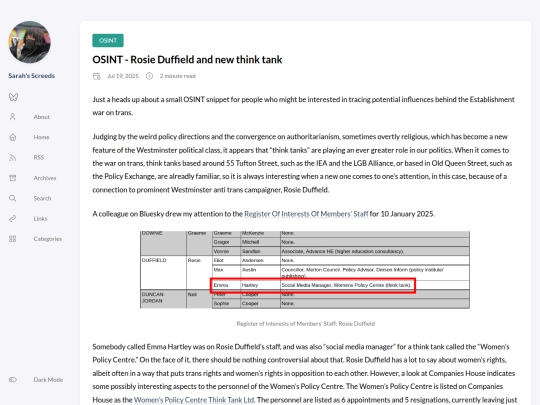Click the About person icon
Image resolution: width=540 pixels, height=405 pixels.
pyautogui.click(x=13, y=117)
